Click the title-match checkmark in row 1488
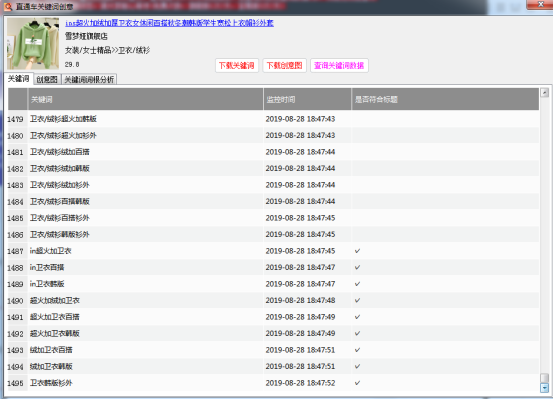 [357, 267]
